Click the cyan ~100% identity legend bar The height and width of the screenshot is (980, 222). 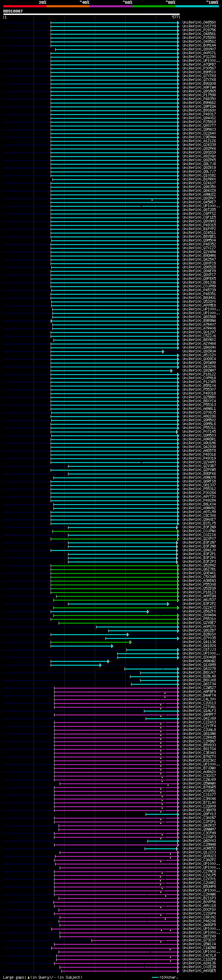[x=197, y=6]
